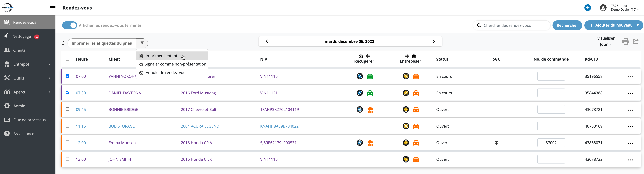Open the three-dots menu for JOHN SMITH row
Screen dimensions: 644x174
[x=630, y=160]
